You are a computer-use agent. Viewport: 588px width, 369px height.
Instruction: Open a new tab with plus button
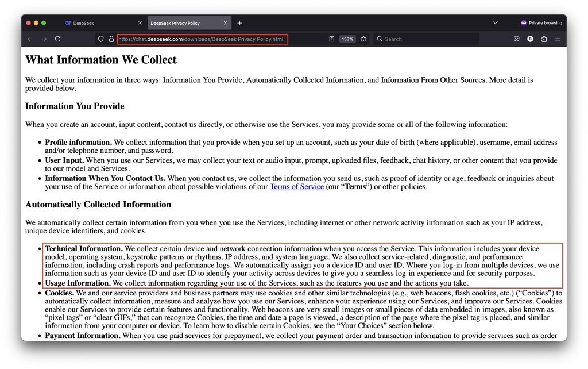pyautogui.click(x=239, y=23)
